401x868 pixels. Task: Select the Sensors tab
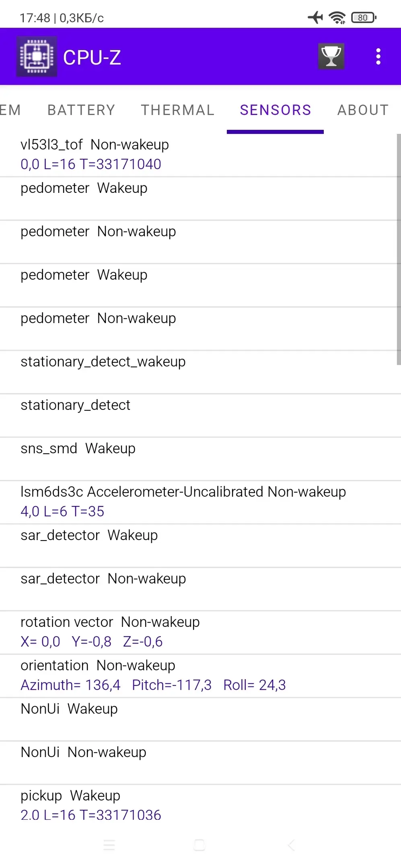(276, 110)
